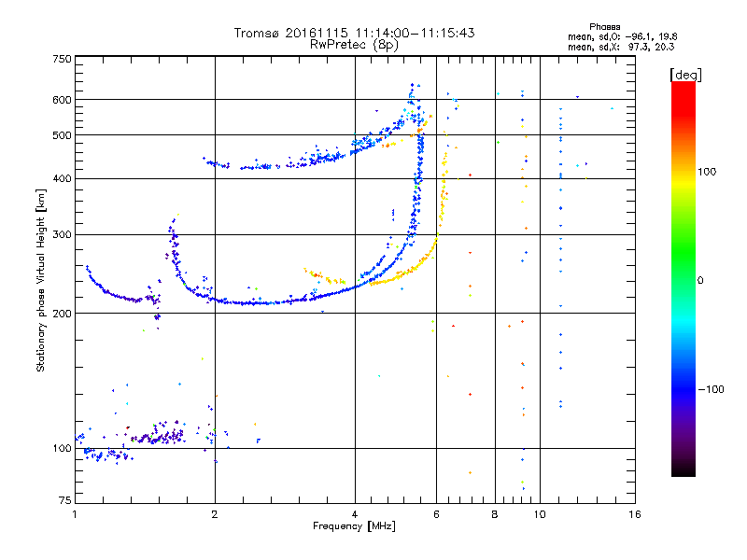The height and width of the screenshot is (560, 747).
Task: Click the x-axis label '16'
Action: 635,514
